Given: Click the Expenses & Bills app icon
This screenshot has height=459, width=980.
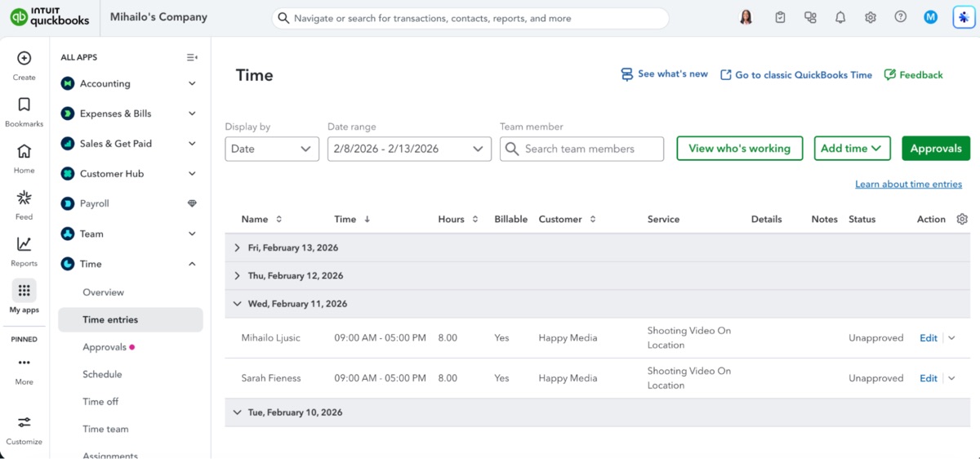Looking at the screenshot, I should tap(68, 114).
